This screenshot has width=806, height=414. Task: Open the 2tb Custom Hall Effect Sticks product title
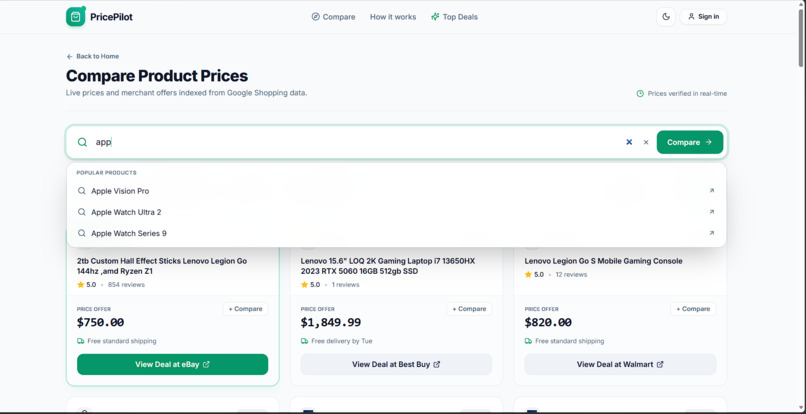(162, 266)
